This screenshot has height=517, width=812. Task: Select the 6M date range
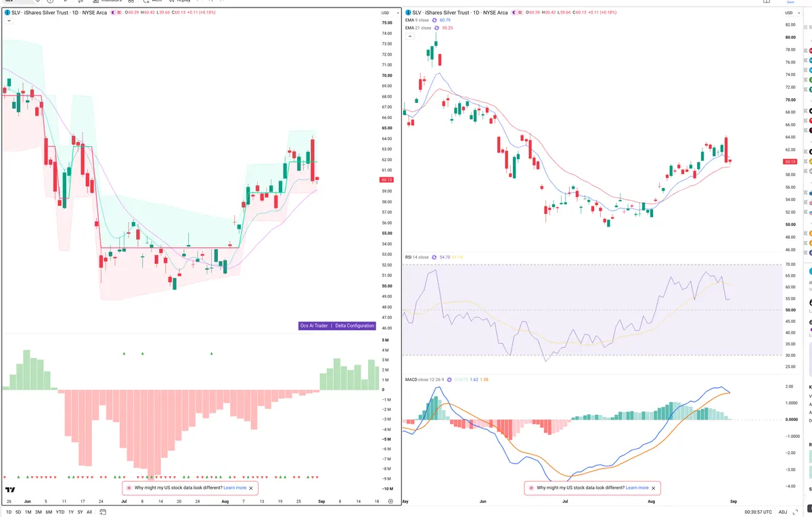49,512
